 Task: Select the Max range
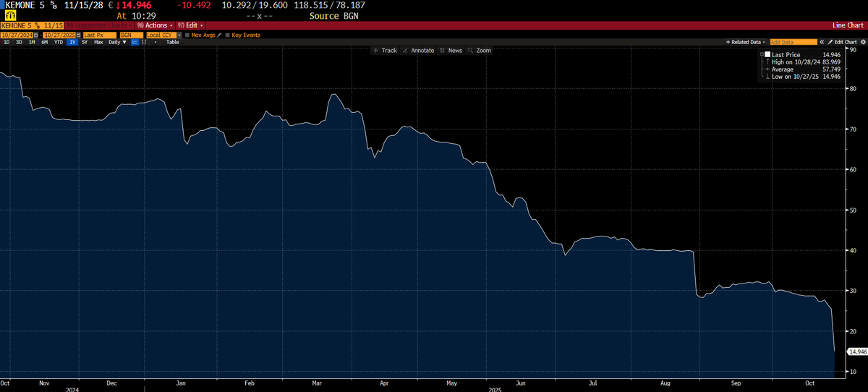(98, 42)
